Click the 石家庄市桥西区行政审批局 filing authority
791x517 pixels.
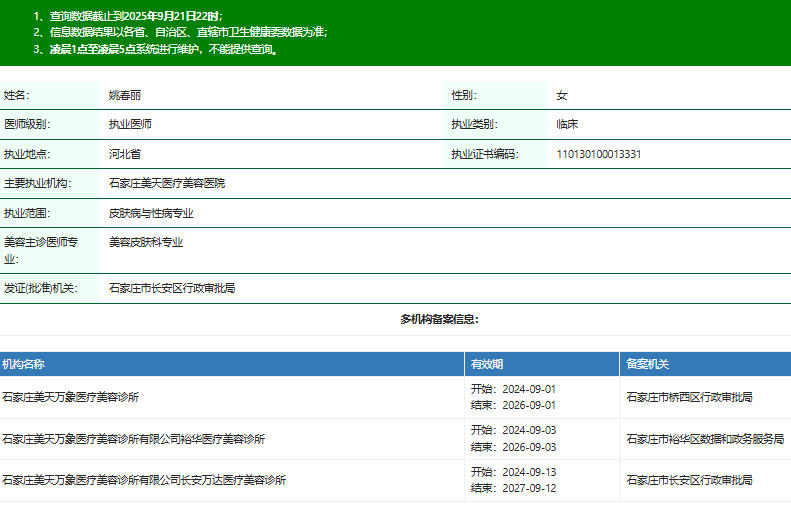pyautogui.click(x=689, y=397)
